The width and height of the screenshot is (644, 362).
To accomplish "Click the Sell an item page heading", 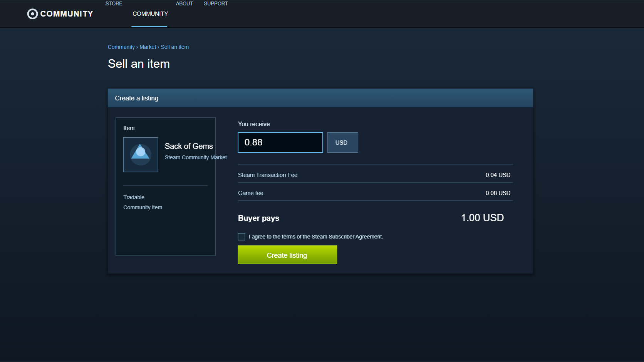I will [139, 64].
